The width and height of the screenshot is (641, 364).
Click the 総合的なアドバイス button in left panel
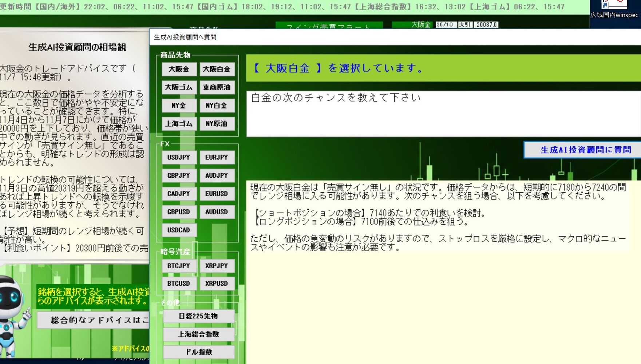tap(94, 320)
